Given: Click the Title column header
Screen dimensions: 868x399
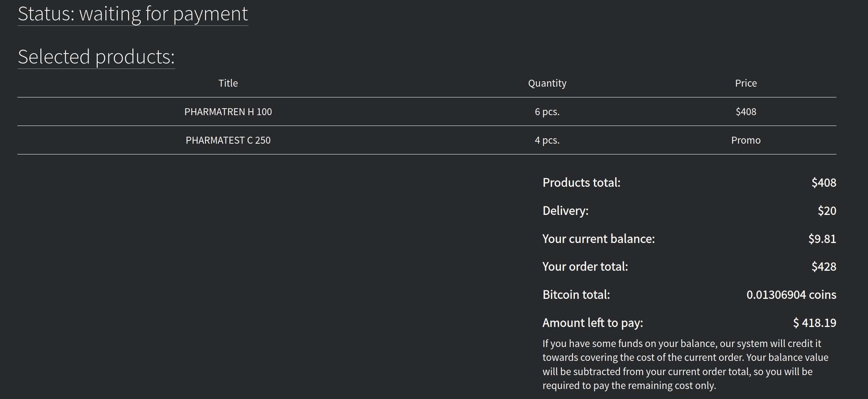Looking at the screenshot, I should (x=228, y=83).
